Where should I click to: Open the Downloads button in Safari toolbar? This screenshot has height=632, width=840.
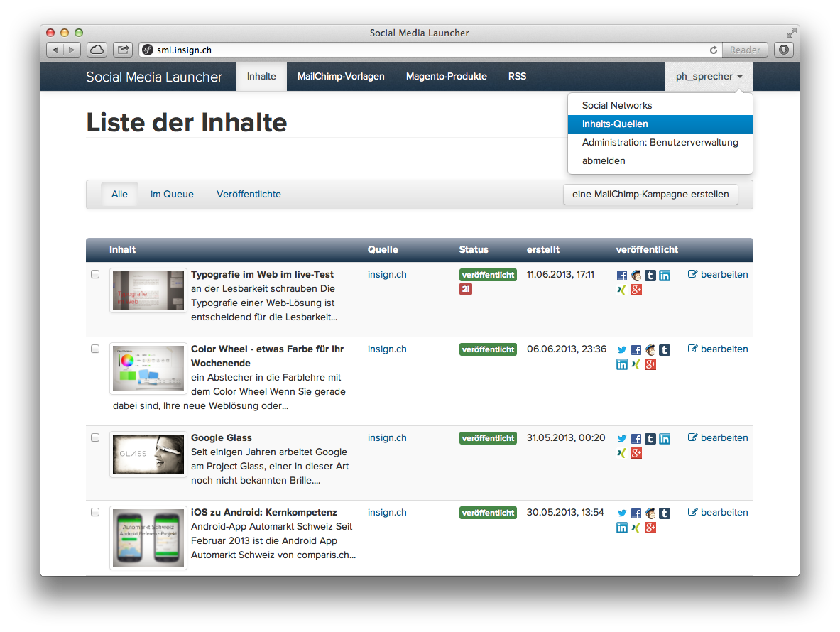coord(784,50)
